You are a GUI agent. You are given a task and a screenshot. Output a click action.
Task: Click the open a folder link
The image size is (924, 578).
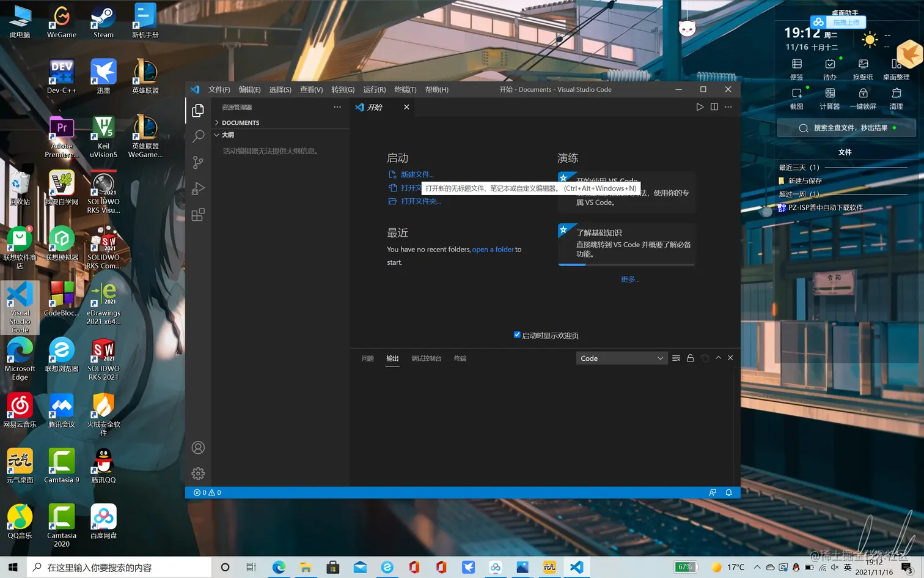493,250
